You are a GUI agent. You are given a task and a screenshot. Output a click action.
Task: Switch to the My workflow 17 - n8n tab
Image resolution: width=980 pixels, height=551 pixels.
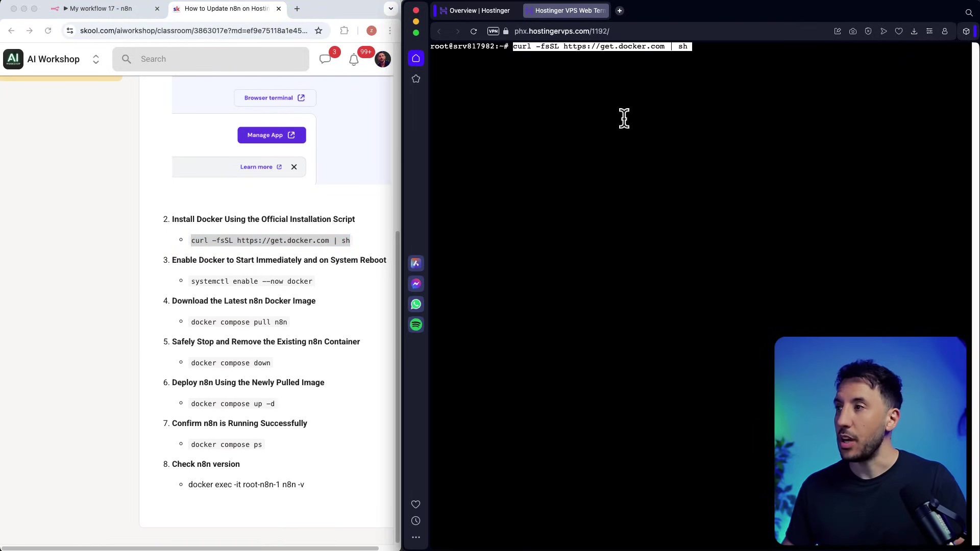pyautogui.click(x=101, y=9)
